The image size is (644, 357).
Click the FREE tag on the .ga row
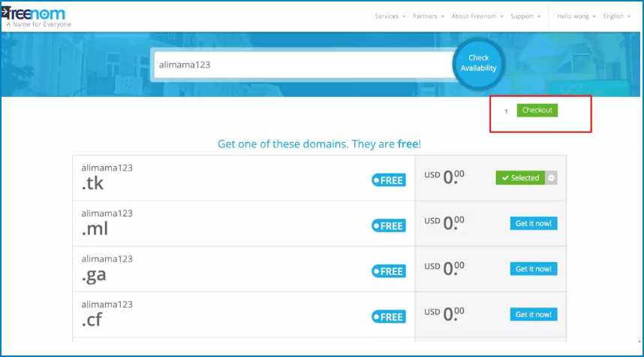(x=389, y=271)
